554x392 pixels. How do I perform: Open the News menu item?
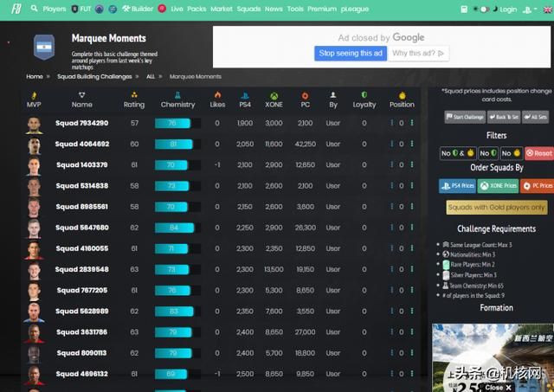[274, 9]
